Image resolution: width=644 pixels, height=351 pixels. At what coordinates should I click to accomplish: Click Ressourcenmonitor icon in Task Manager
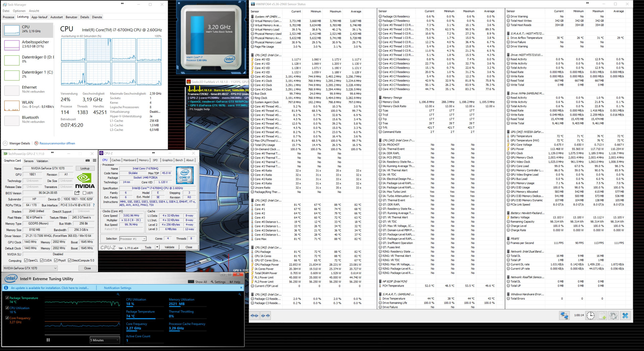tap(36, 143)
